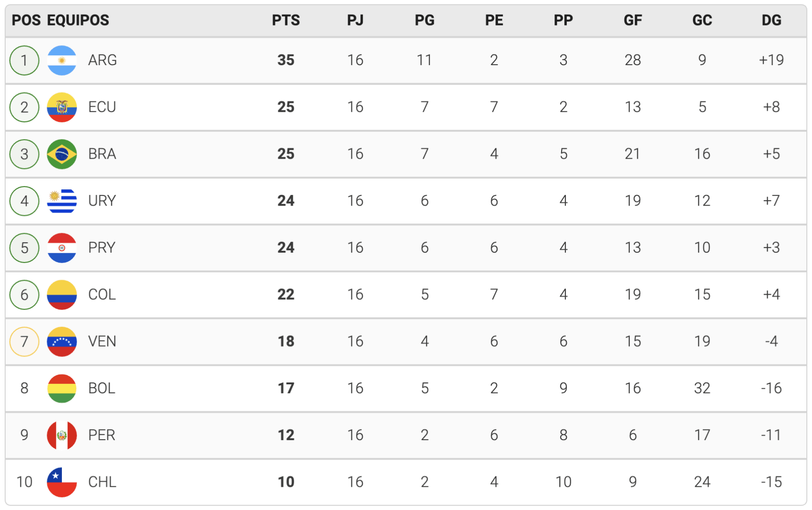Viewport: 812px width, 510px height.
Task: Click the yellow position 7 badge
Action: pos(25,341)
